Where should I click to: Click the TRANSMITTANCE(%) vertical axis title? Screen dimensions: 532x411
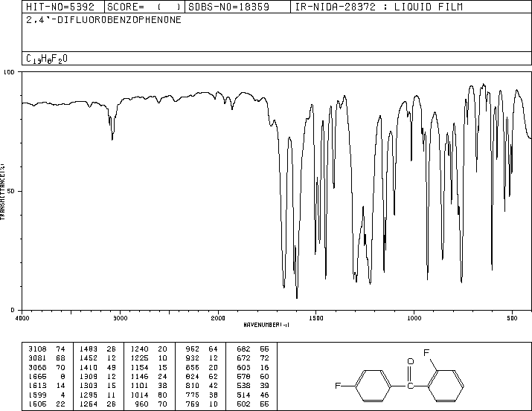tap(2, 192)
